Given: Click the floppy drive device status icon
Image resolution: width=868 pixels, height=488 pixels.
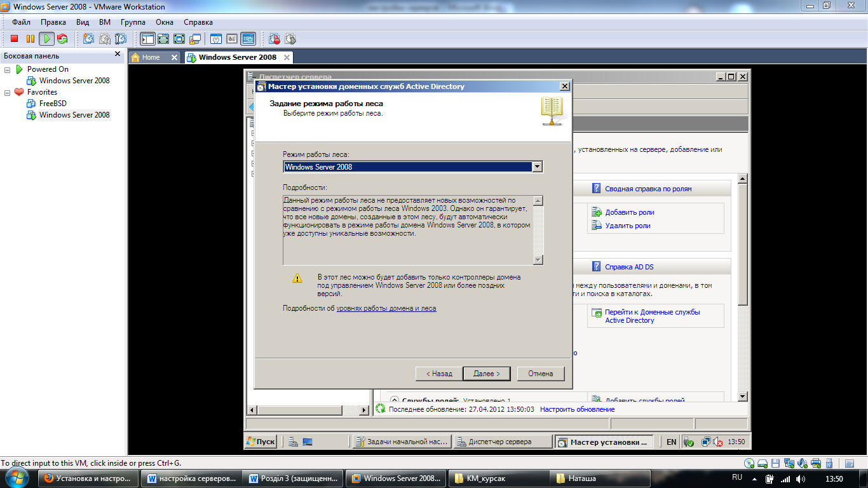Looking at the screenshot, I should pos(776,463).
